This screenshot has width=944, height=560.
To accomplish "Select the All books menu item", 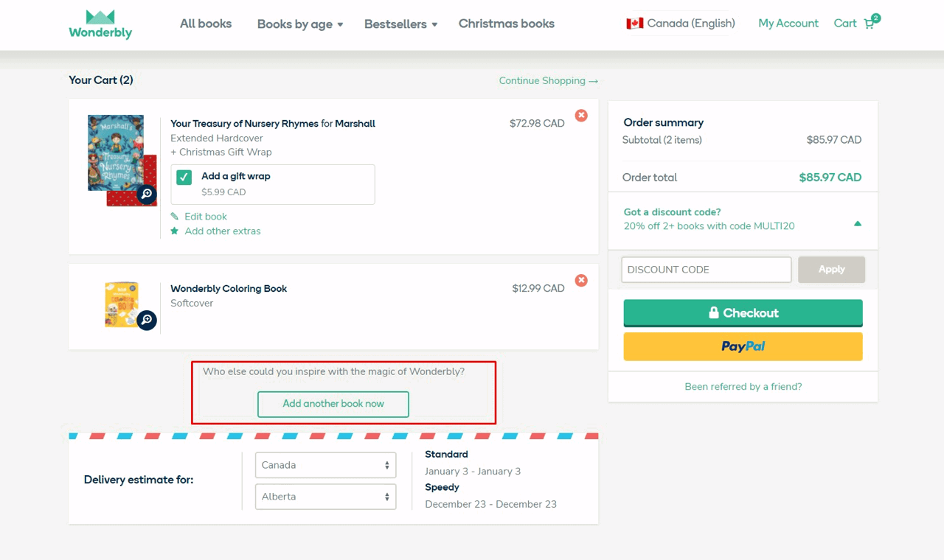I will tap(206, 24).
